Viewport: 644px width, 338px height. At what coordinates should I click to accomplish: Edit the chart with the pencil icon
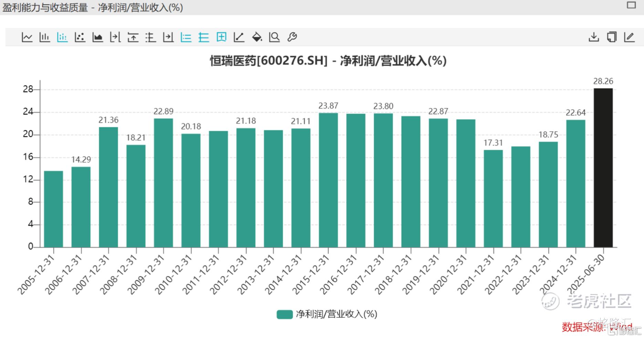click(629, 37)
